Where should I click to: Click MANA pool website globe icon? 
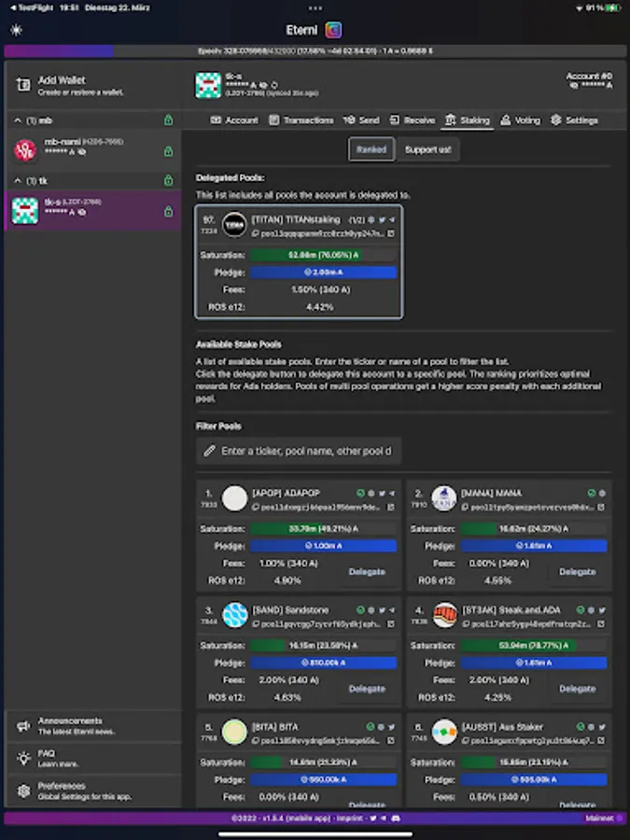pyautogui.click(x=602, y=493)
